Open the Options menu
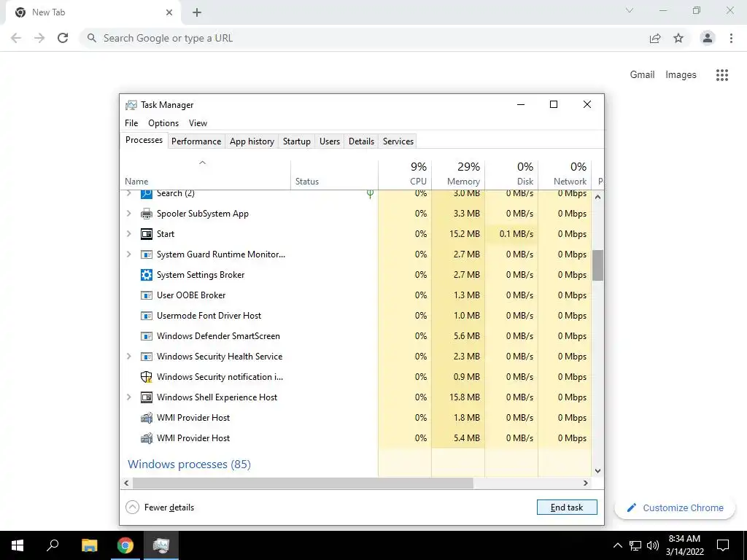This screenshot has width=747, height=560. tap(163, 122)
